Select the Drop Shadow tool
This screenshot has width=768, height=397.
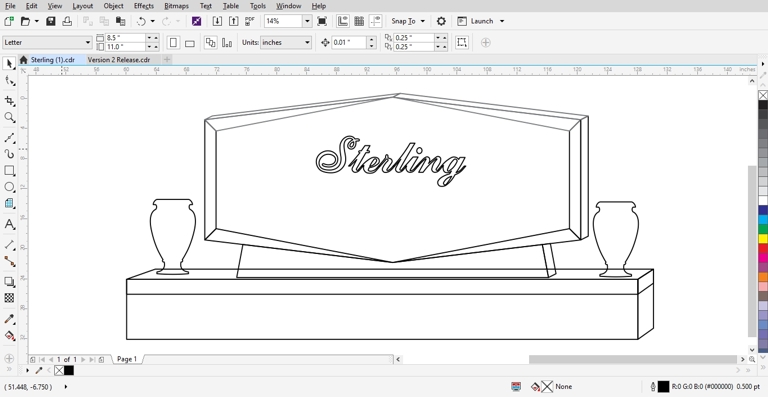pyautogui.click(x=9, y=281)
